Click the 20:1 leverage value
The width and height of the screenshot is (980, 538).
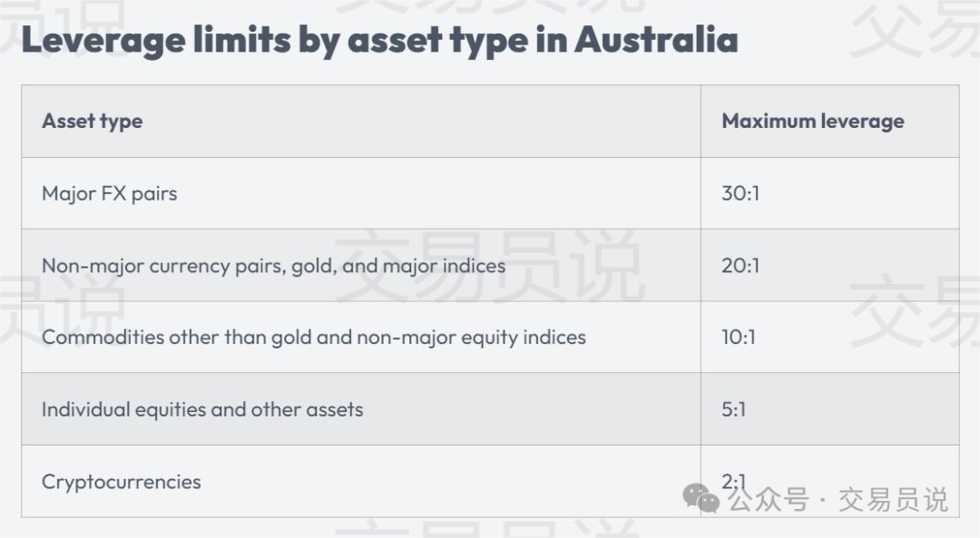point(740,266)
